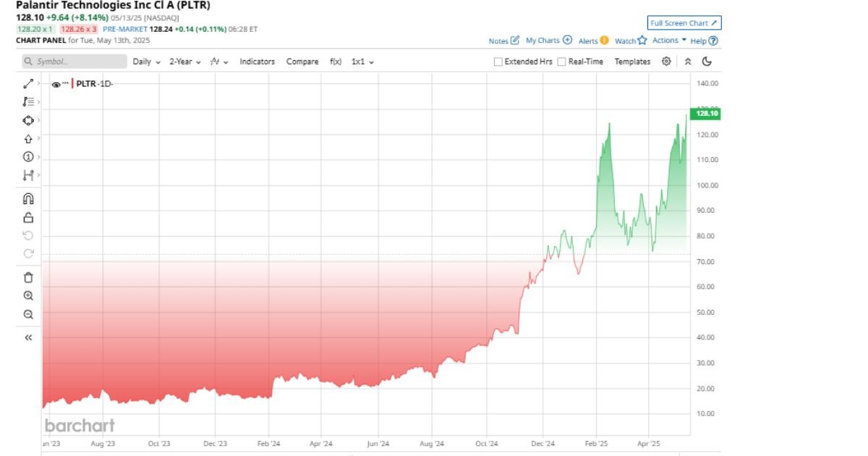The image size is (868, 456).
Task: Zoom in using the magnifier plus icon
Action: pyautogui.click(x=28, y=295)
